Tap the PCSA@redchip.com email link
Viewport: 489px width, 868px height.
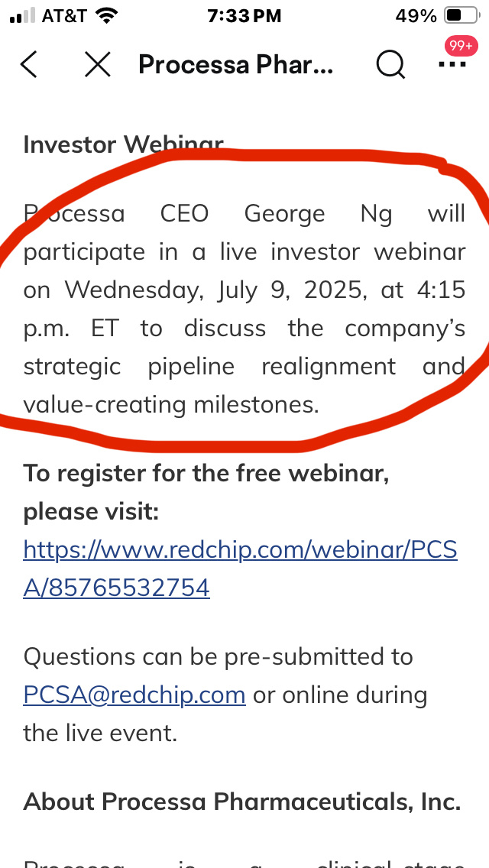pos(134,695)
